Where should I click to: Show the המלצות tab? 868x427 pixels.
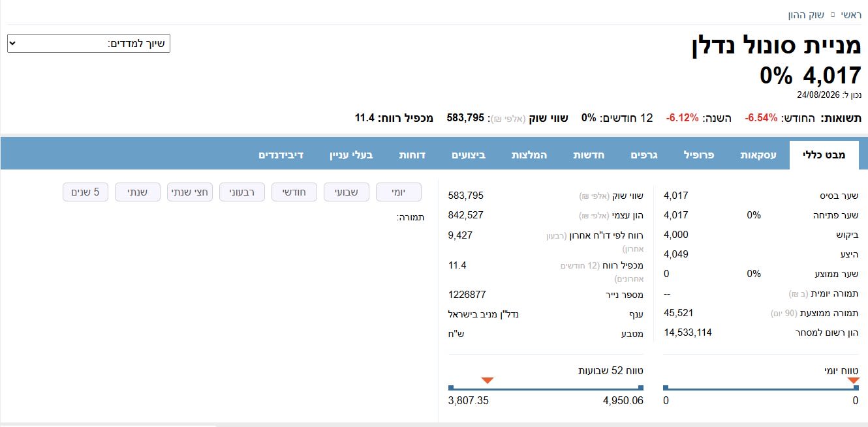pyautogui.click(x=530, y=155)
